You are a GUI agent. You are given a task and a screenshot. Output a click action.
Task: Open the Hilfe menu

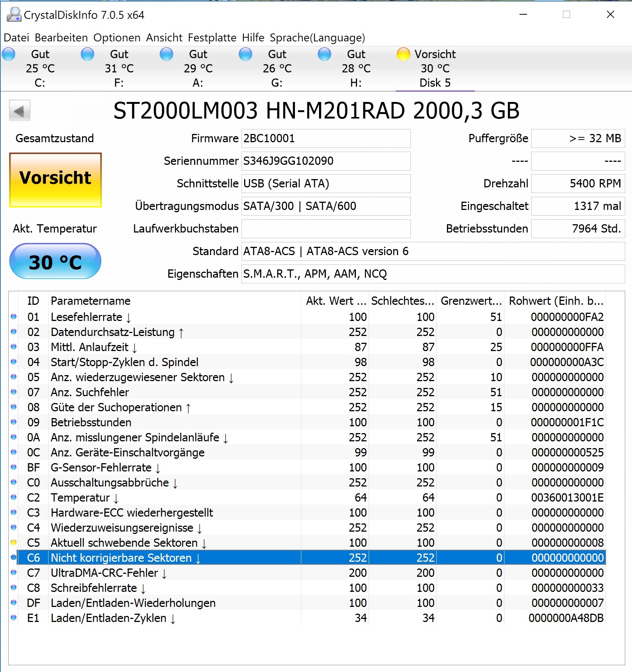click(x=253, y=38)
